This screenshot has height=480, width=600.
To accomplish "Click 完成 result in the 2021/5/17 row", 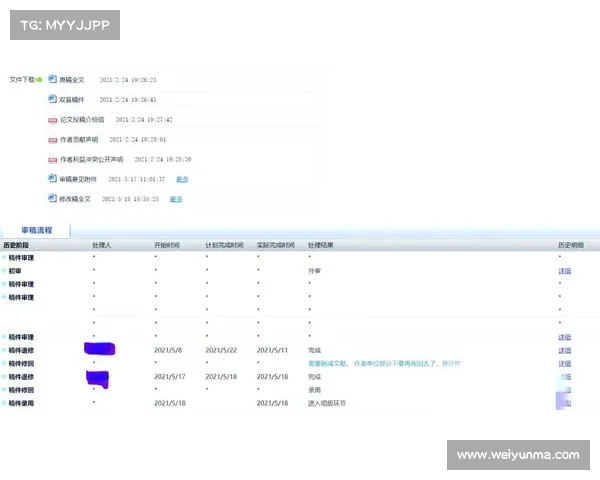I will point(314,377).
